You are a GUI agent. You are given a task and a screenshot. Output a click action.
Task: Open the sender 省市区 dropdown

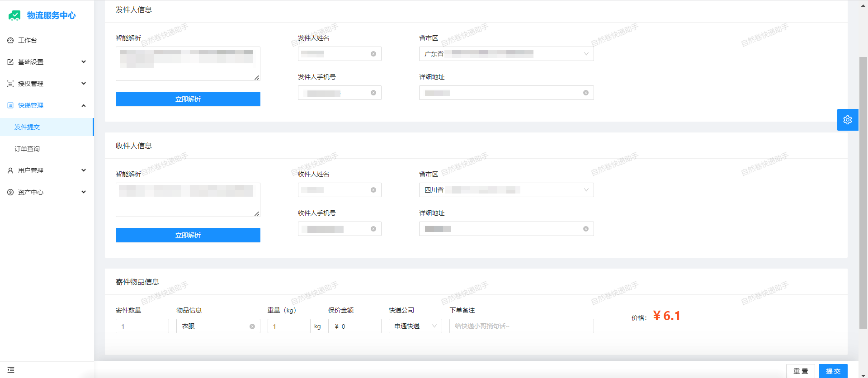506,54
